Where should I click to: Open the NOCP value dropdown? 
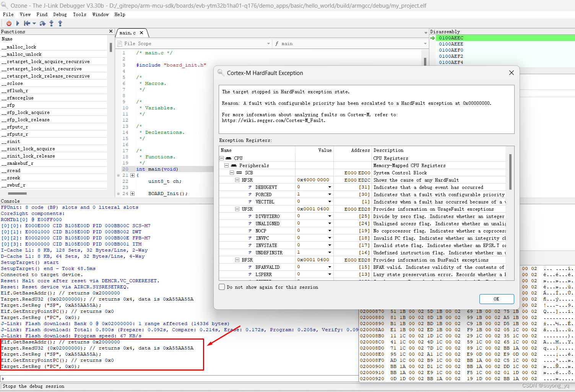pyautogui.click(x=330, y=231)
